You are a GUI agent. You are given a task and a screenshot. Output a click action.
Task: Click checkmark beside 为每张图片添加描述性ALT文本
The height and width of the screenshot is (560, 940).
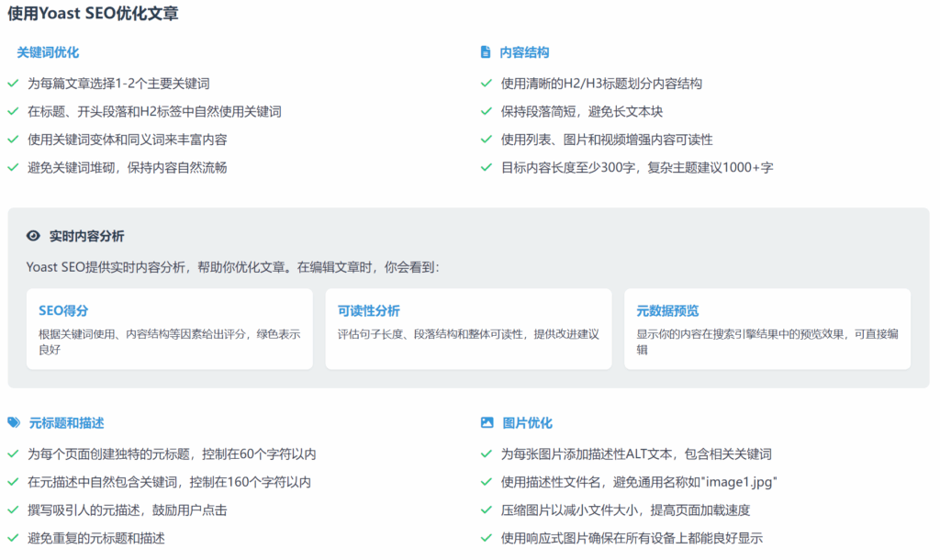[487, 454]
